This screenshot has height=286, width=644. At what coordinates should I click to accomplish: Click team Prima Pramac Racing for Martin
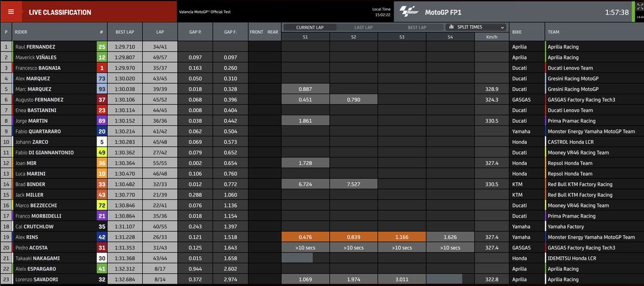click(572, 120)
